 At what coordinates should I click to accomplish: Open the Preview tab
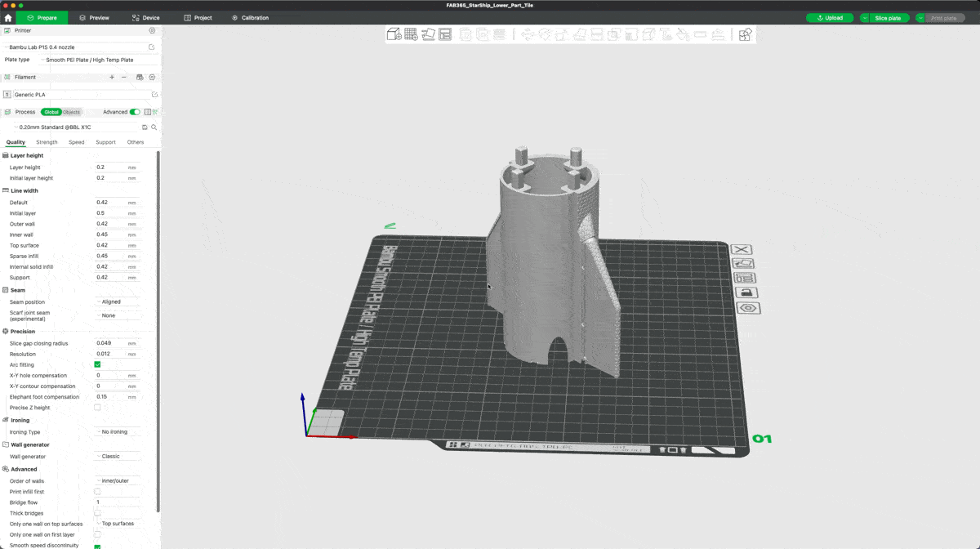click(94, 17)
